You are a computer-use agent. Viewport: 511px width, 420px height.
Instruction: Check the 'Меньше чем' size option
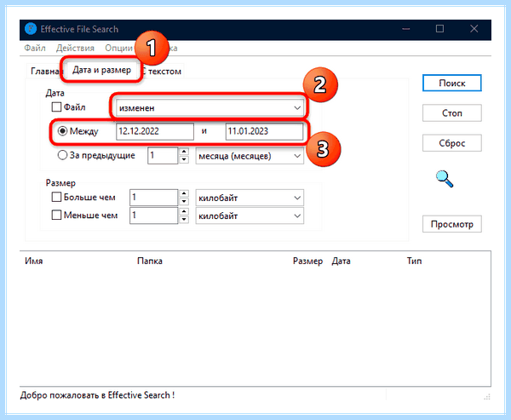click(x=56, y=215)
